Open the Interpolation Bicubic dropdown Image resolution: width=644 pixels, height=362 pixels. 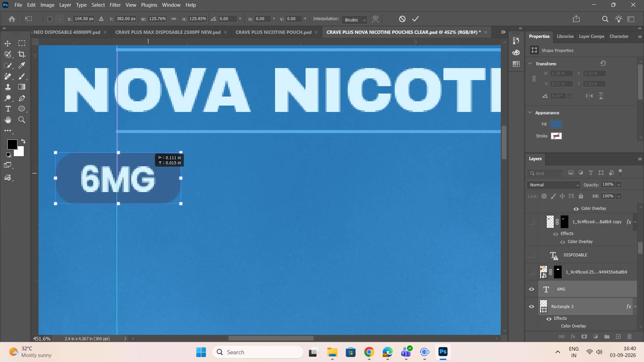pyautogui.click(x=355, y=20)
